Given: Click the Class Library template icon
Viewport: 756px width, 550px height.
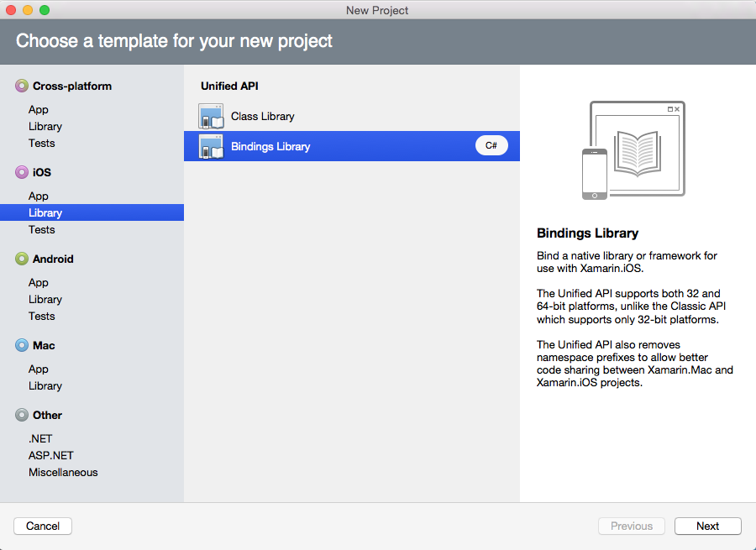Looking at the screenshot, I should (x=211, y=116).
